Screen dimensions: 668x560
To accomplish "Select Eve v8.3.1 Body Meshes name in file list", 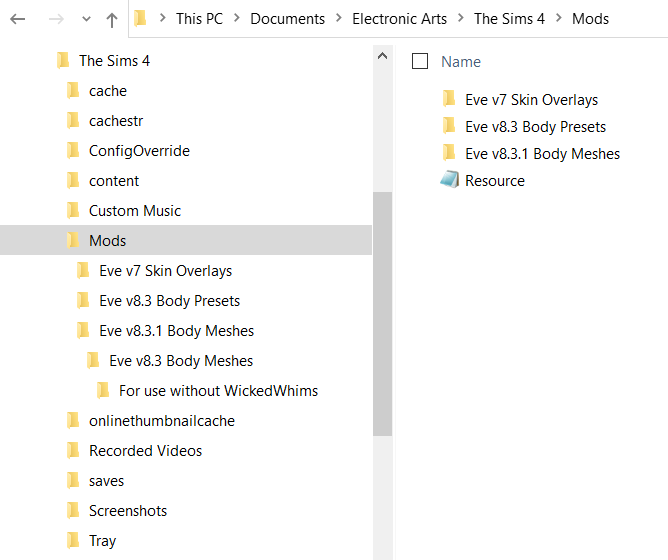I will [x=542, y=154].
